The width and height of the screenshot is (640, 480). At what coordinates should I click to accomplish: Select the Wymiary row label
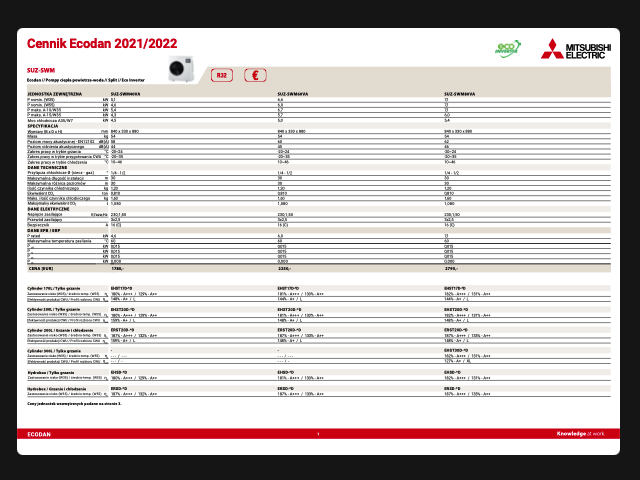(45, 131)
